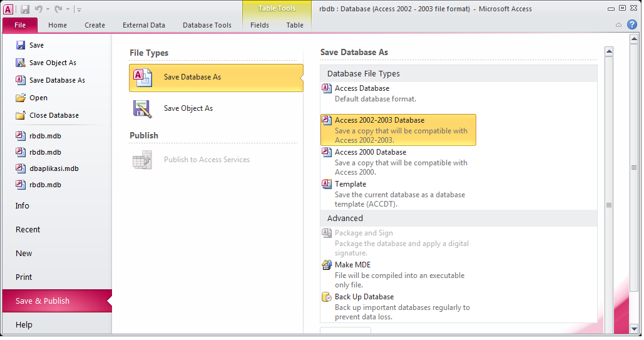Open Customize Quick Access Toolbar dropdown
644x340 pixels.
point(79,9)
